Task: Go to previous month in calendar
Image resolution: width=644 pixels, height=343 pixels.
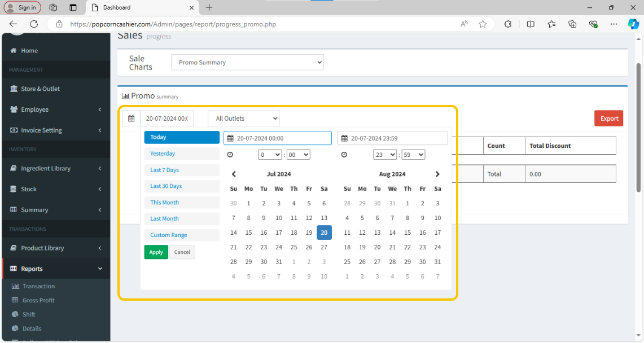Action: pyautogui.click(x=234, y=174)
